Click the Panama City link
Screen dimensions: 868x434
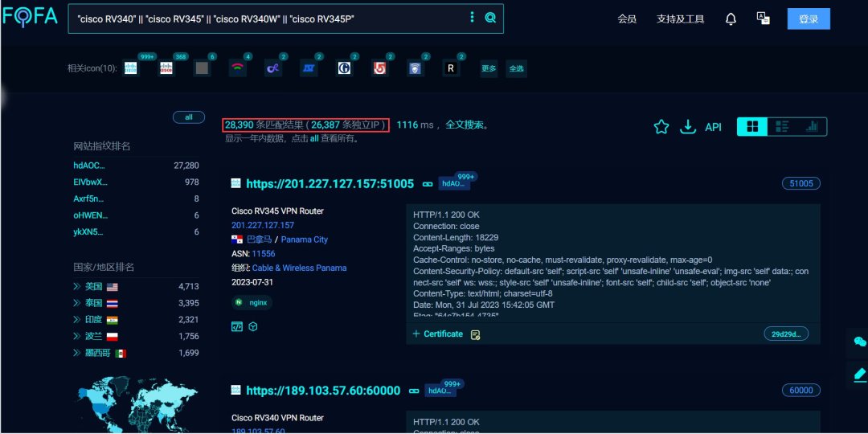pyautogui.click(x=305, y=240)
